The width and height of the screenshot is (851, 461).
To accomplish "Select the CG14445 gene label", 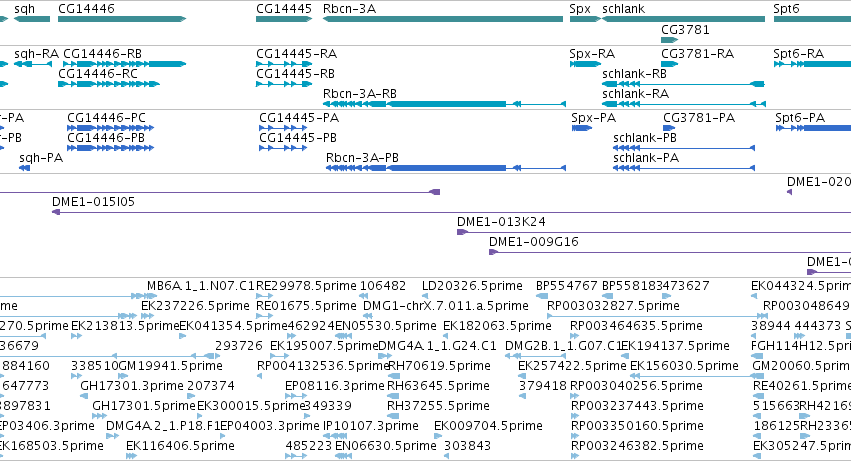I will 284,9.
